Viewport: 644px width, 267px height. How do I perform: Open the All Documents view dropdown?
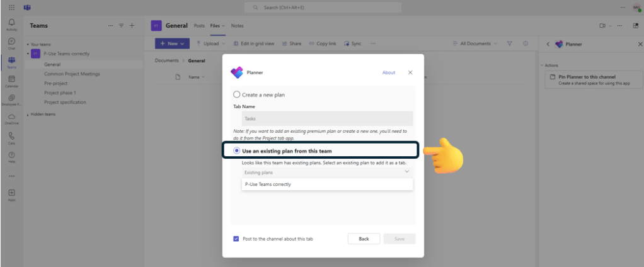[x=475, y=43]
